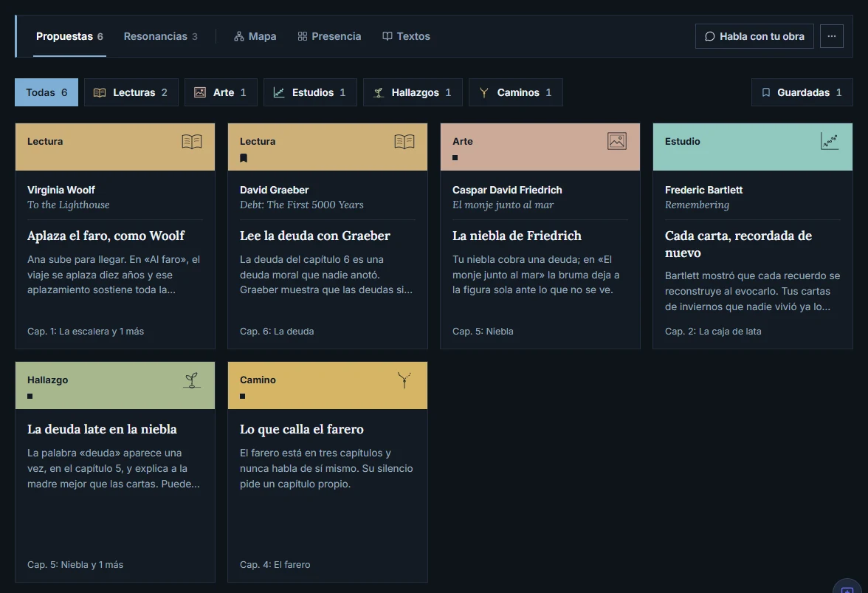The height and width of the screenshot is (593, 868).
Task: Click the book icon on the David Graeber card
Action: point(404,142)
